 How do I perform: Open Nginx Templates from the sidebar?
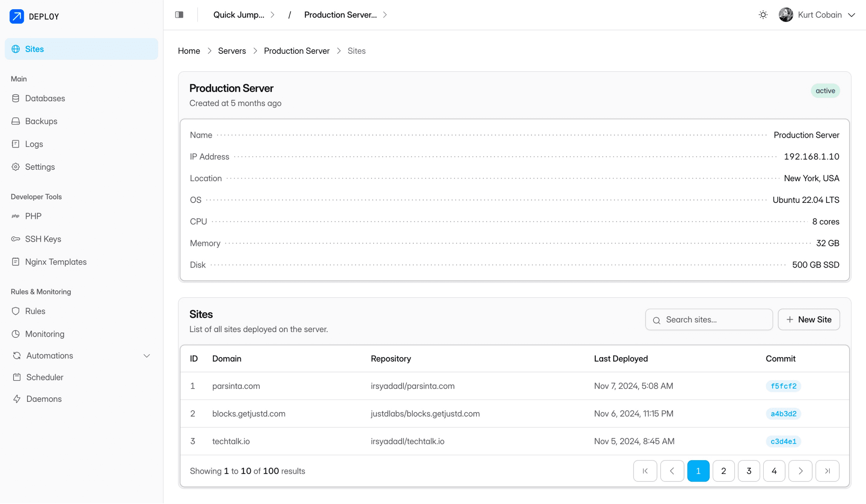coord(56,262)
